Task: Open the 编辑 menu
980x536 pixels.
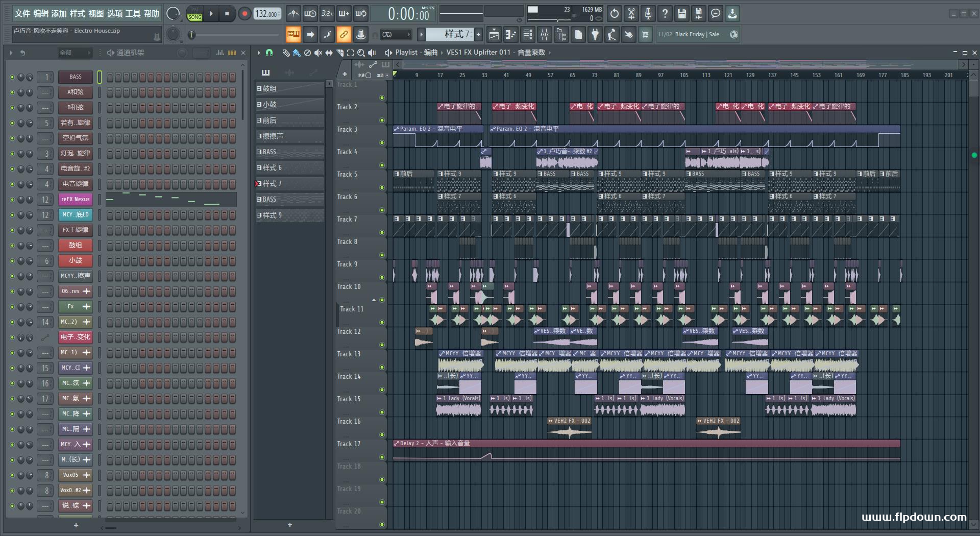Action: pos(41,14)
